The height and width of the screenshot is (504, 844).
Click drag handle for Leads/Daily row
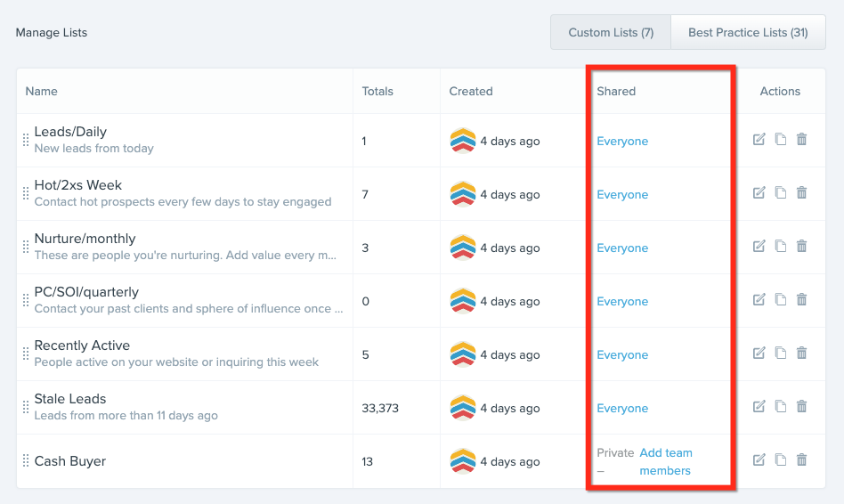coord(26,141)
